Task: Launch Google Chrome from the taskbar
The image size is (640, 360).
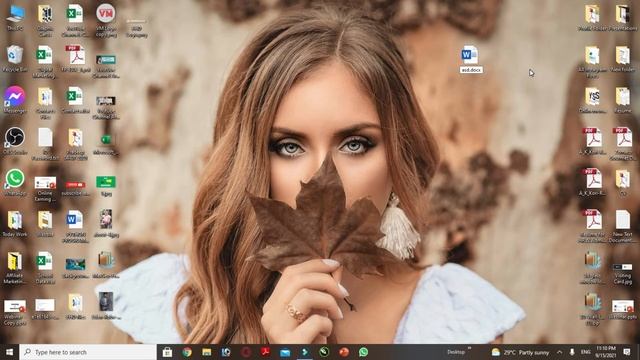Action: pos(187,352)
